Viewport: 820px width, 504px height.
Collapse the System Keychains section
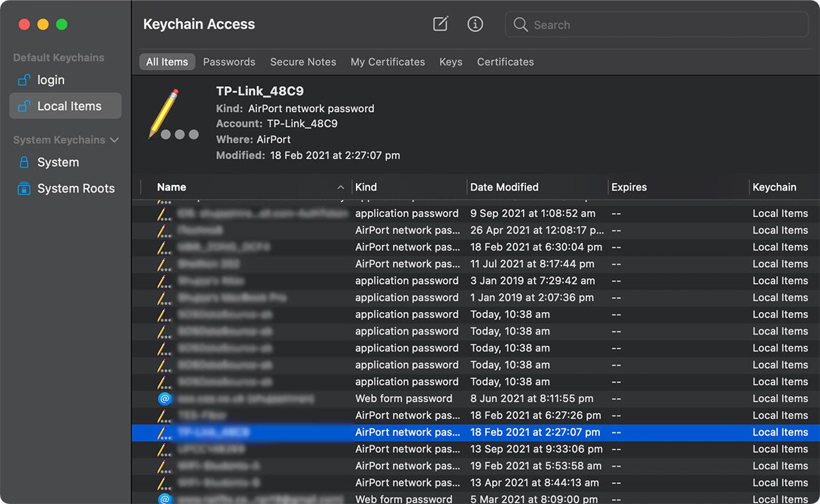pyautogui.click(x=114, y=140)
